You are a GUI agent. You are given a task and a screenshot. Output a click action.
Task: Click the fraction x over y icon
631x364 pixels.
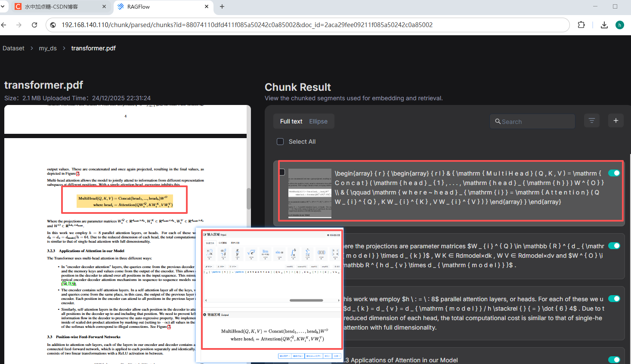coord(237,254)
